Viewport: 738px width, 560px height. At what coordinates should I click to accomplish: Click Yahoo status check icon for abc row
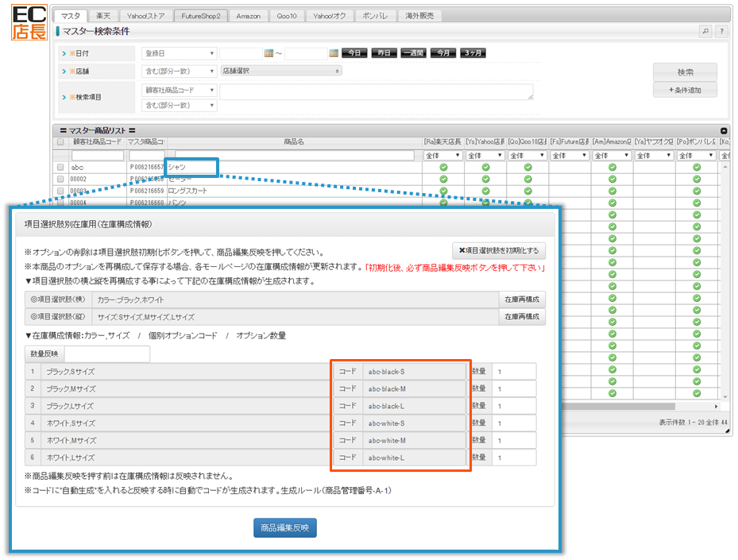485,168
